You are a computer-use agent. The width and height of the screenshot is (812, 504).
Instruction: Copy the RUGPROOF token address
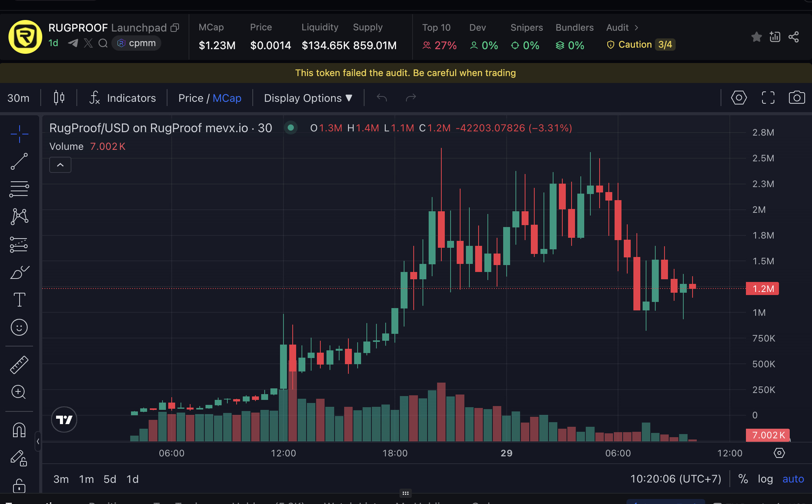click(x=175, y=28)
